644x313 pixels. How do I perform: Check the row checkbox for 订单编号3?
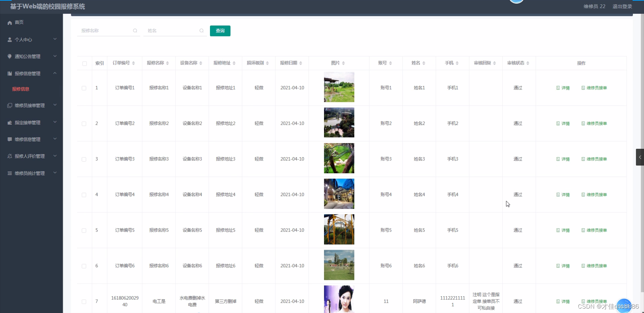pos(84,159)
